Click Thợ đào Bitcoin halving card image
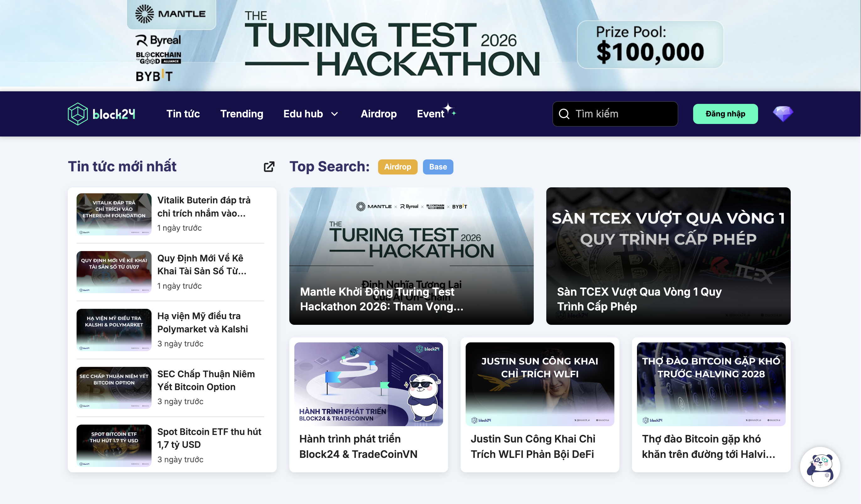 coord(711,384)
